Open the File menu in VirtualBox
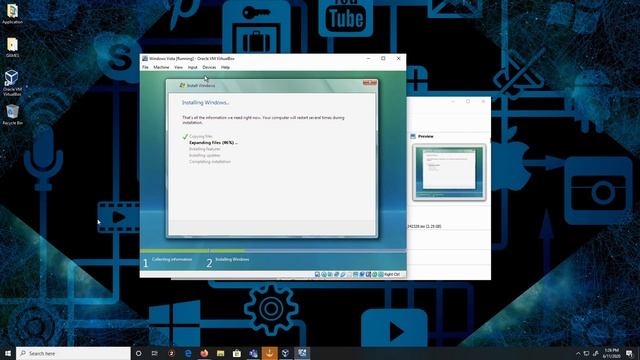This screenshot has height=360, width=640. (x=145, y=67)
